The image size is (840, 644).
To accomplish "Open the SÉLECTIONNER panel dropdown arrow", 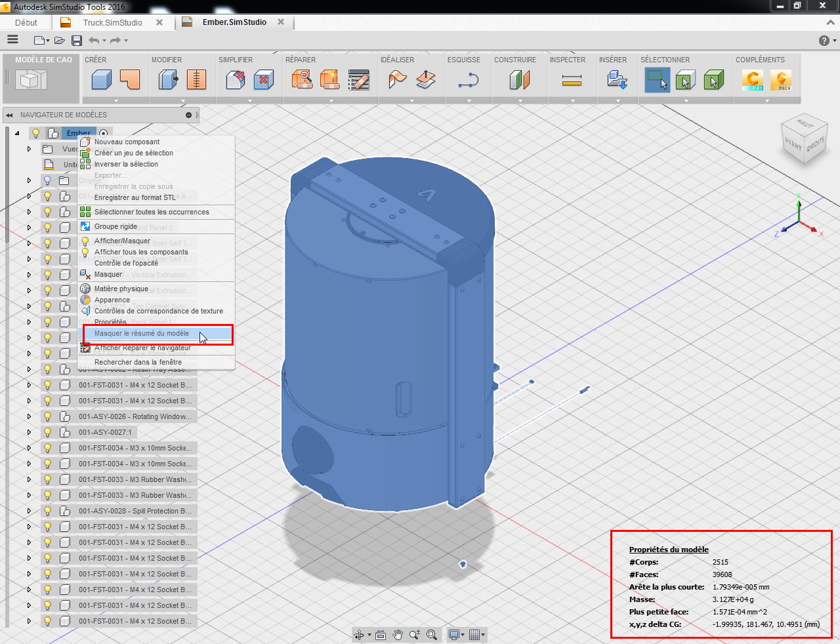I will click(x=686, y=101).
